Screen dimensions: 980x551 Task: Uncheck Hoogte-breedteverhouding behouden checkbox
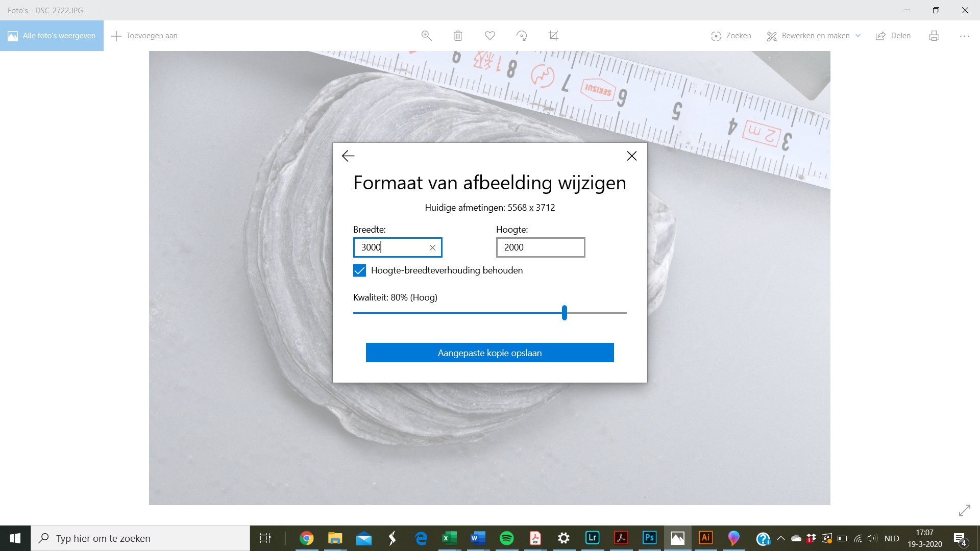359,270
